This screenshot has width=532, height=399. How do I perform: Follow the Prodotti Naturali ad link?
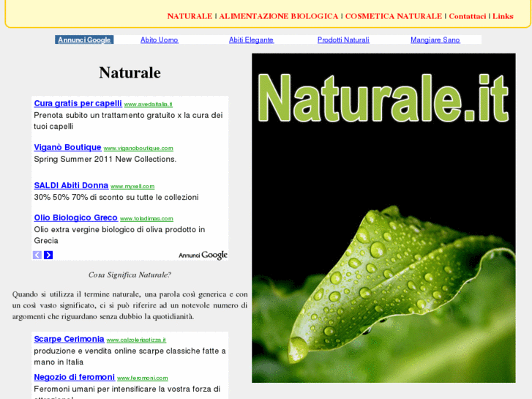(343, 40)
